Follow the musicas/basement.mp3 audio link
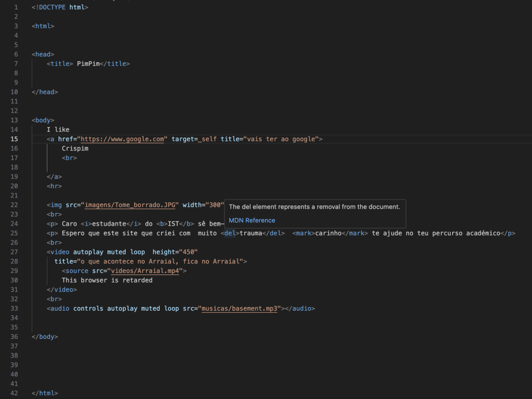Viewport: 532px width, 399px height. pyautogui.click(x=239, y=309)
